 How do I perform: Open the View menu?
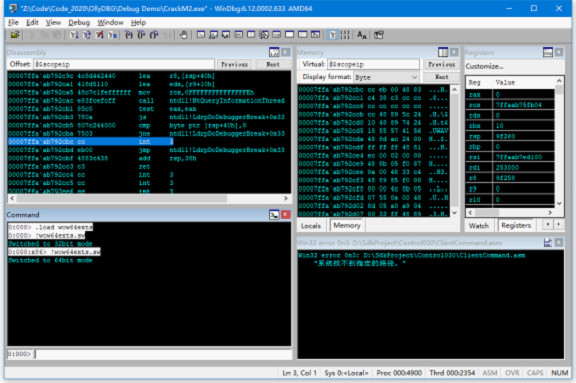click(53, 22)
